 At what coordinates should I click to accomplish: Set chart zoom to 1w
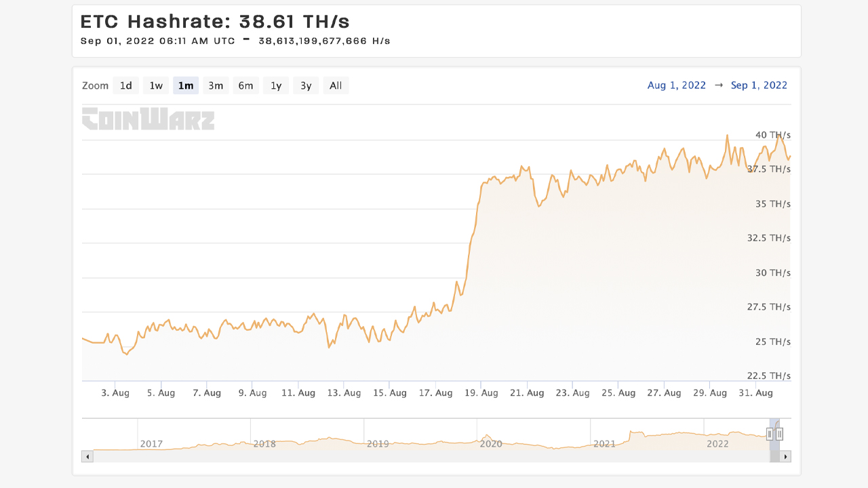tap(156, 85)
